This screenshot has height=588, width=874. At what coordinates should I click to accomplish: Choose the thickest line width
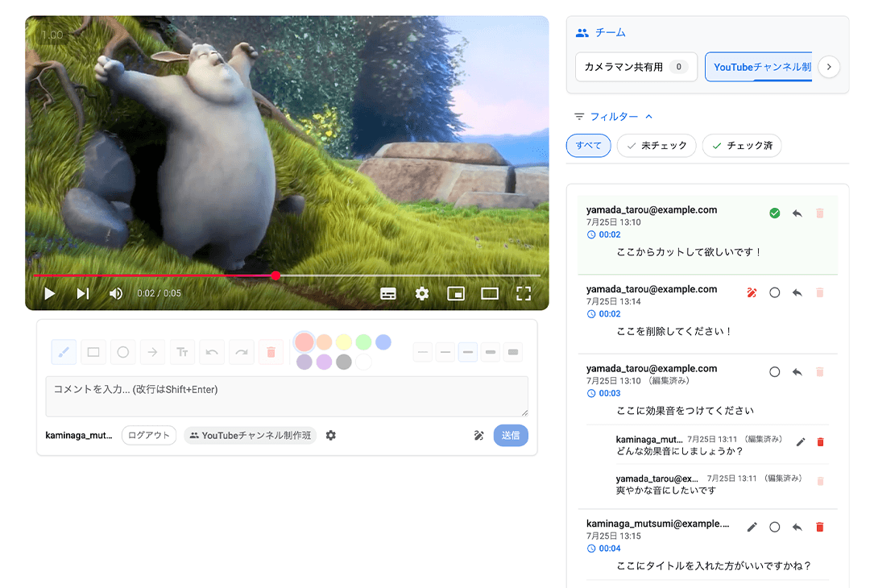pyautogui.click(x=513, y=352)
